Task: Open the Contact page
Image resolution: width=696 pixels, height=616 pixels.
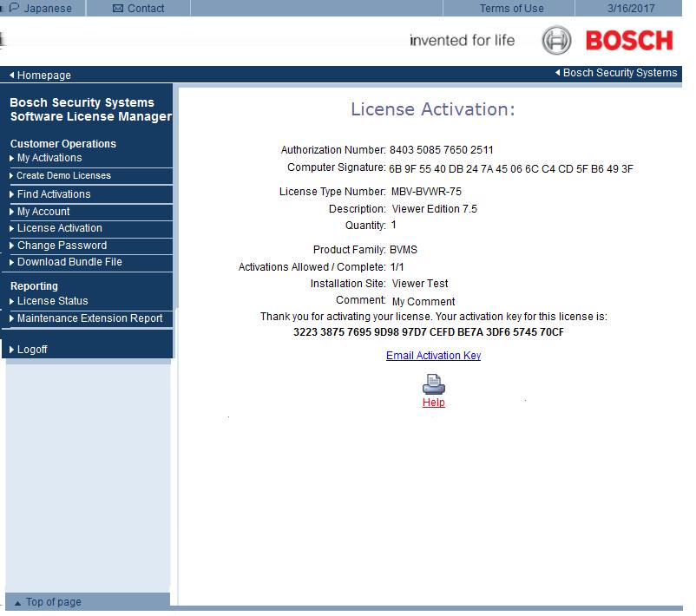Action: click(146, 9)
